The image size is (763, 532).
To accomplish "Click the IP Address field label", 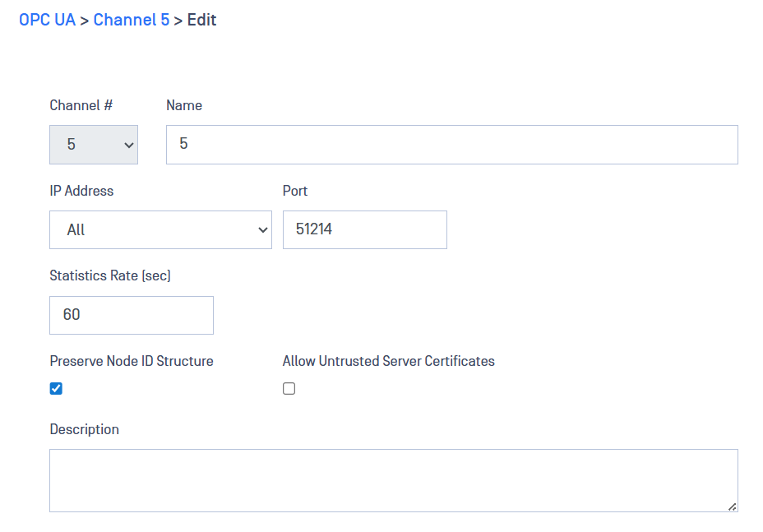I will tap(81, 191).
